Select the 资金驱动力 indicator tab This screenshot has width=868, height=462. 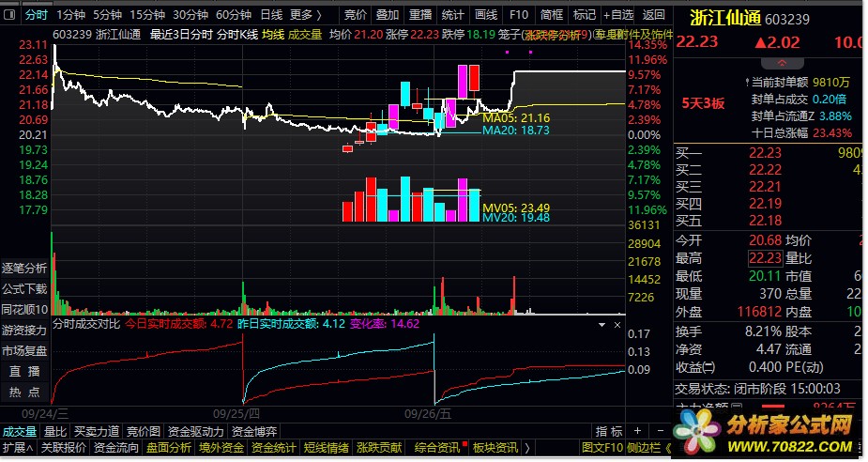[196, 432]
